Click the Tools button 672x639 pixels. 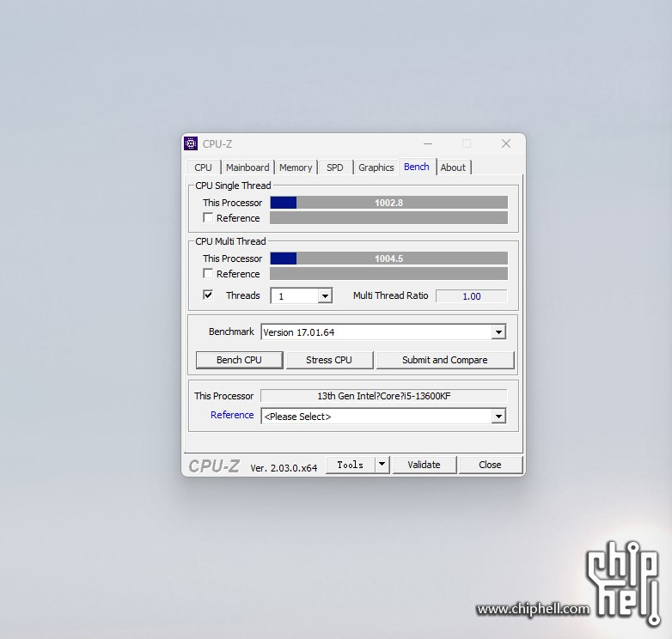[350, 465]
